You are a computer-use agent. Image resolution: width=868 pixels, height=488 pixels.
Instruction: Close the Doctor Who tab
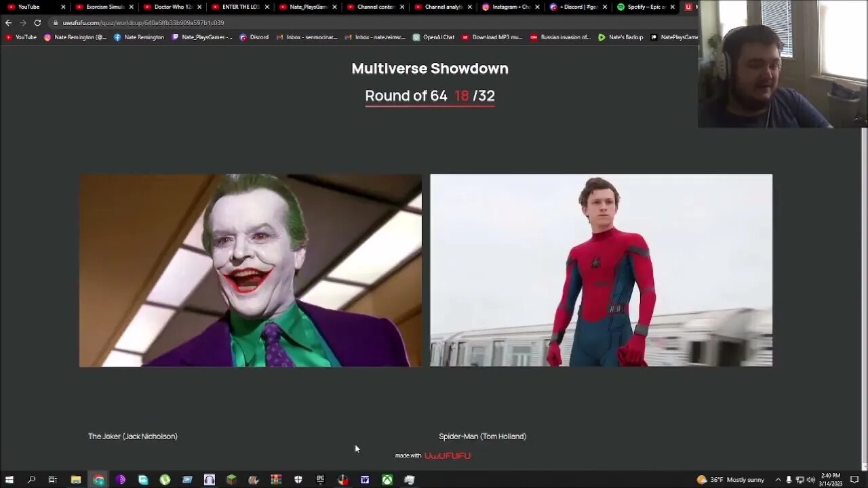199,7
